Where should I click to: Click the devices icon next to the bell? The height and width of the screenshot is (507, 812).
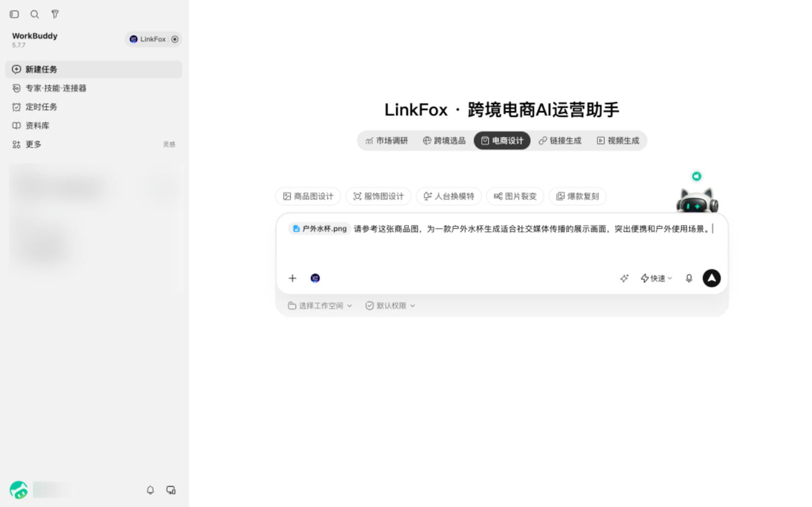click(x=171, y=490)
